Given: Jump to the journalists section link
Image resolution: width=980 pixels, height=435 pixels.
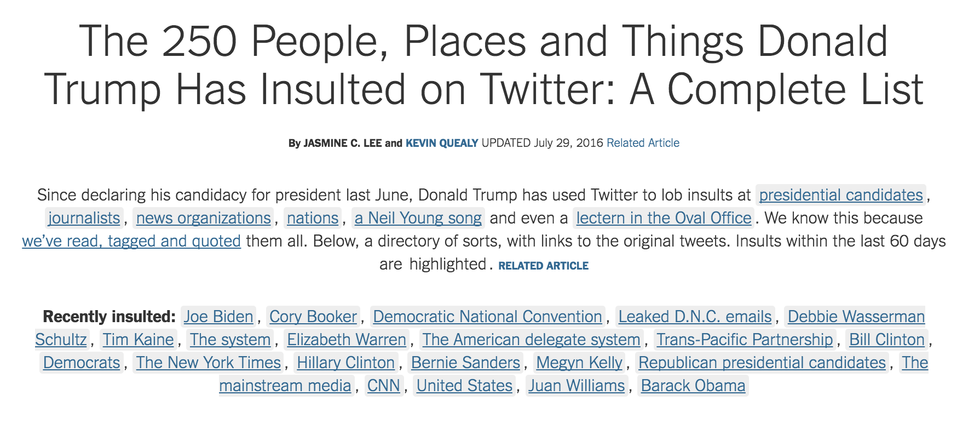Looking at the screenshot, I should 84,218.
